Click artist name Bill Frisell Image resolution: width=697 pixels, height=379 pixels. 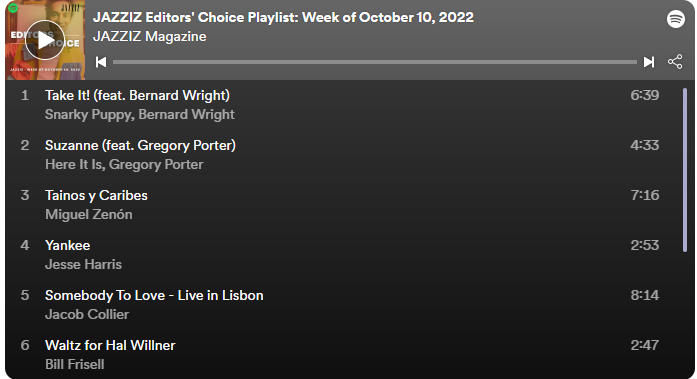(x=75, y=364)
